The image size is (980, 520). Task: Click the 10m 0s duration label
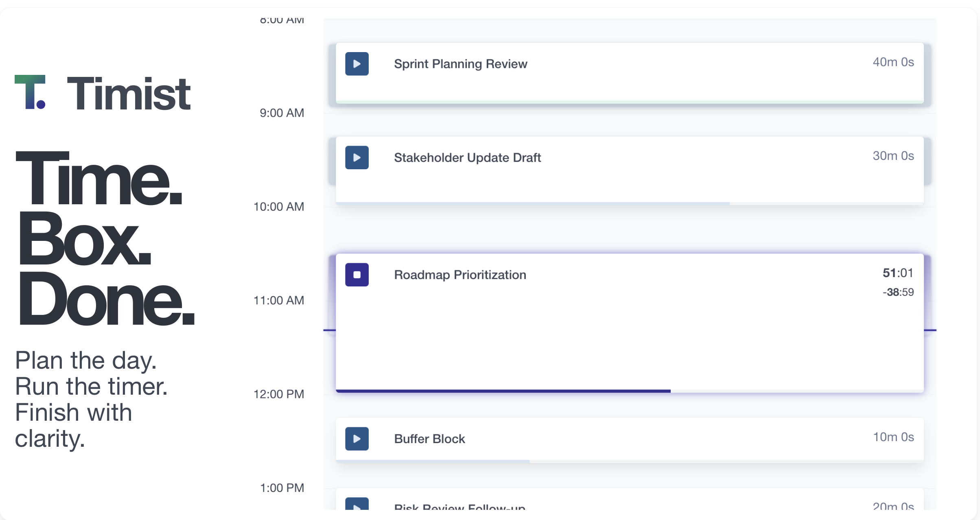[893, 437]
